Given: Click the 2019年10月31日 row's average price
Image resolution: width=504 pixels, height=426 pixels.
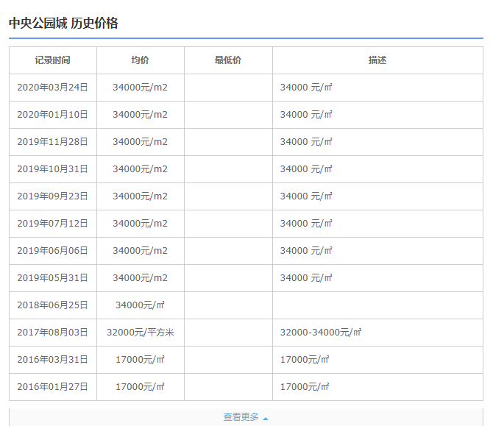Looking at the screenshot, I should point(140,169).
